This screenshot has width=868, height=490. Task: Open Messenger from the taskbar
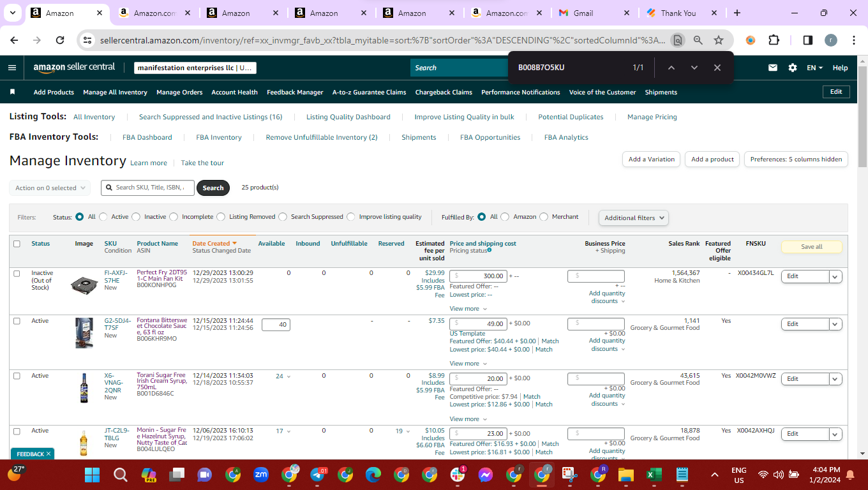[x=485, y=475]
